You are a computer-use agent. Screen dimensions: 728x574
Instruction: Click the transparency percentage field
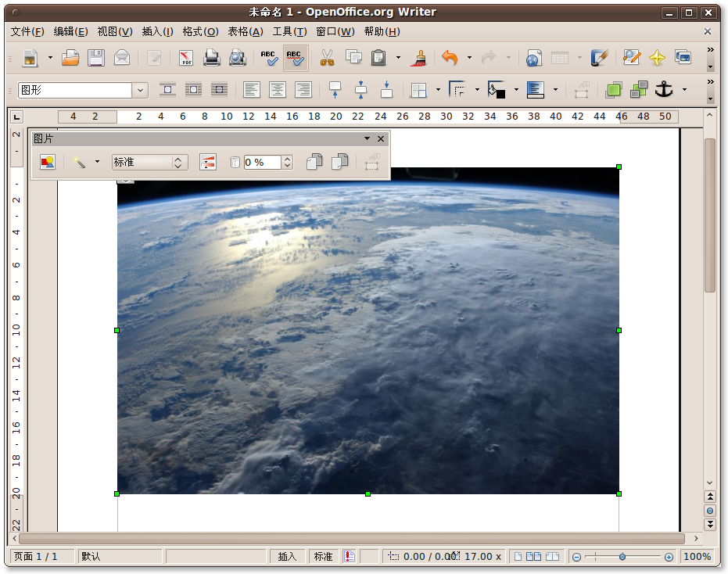(262, 162)
